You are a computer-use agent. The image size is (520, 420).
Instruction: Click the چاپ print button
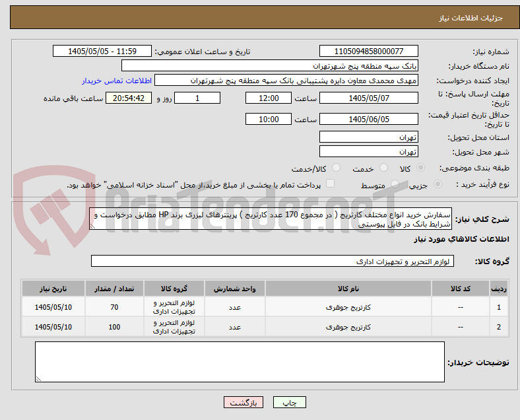pyautogui.click(x=290, y=402)
